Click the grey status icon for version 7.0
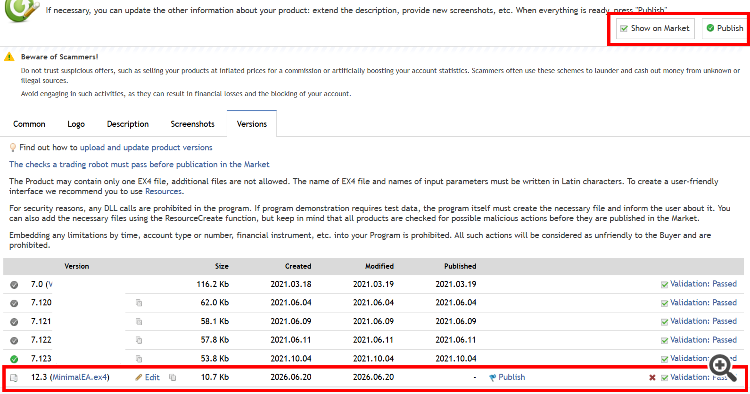Viewport: 750px width, 394px height. [14, 285]
